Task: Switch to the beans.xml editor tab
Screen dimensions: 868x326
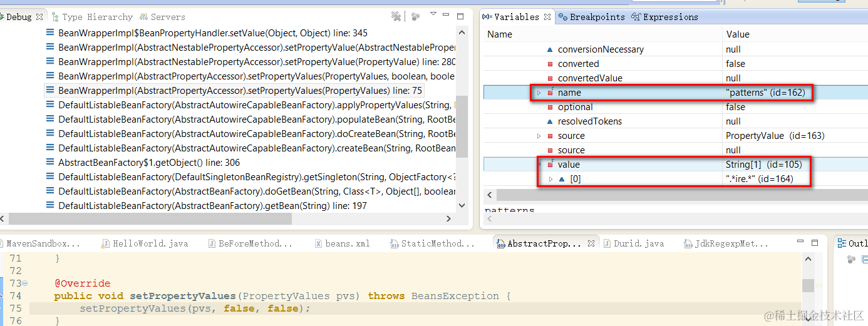Action: pos(343,243)
